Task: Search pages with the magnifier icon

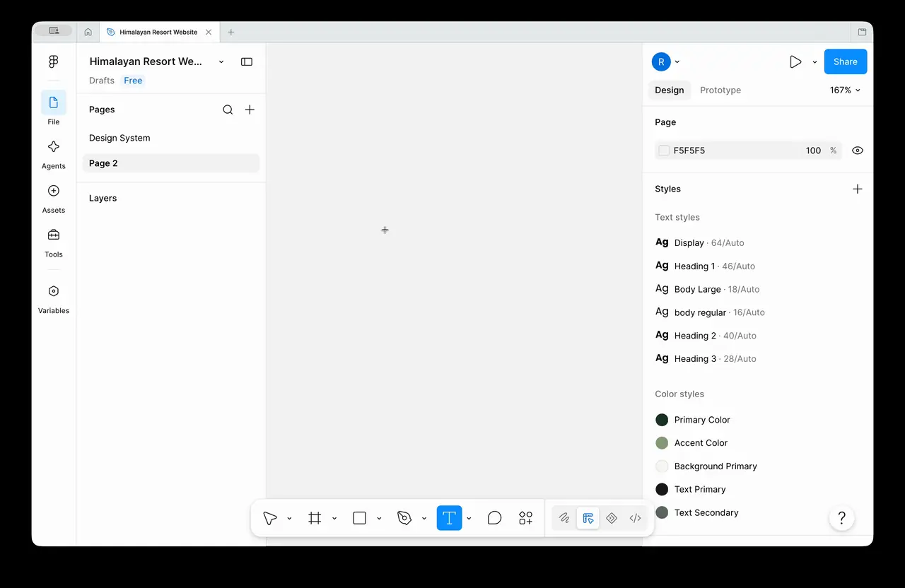Action: (x=228, y=110)
